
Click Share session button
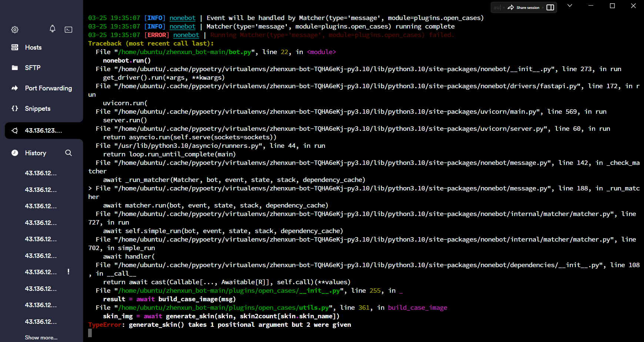[x=523, y=7]
